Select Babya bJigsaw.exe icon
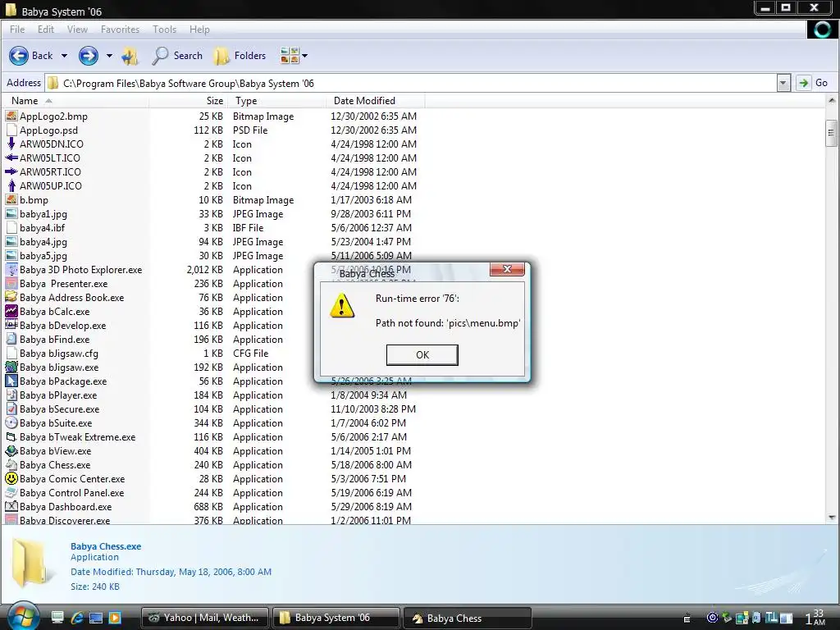The height and width of the screenshot is (630, 840). coord(11,367)
